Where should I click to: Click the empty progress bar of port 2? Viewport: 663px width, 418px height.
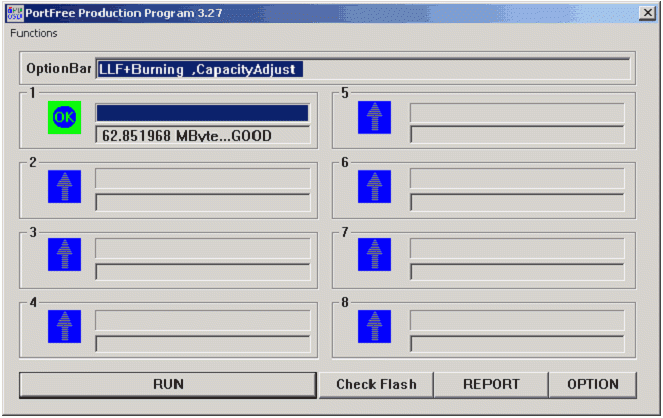coord(203,178)
